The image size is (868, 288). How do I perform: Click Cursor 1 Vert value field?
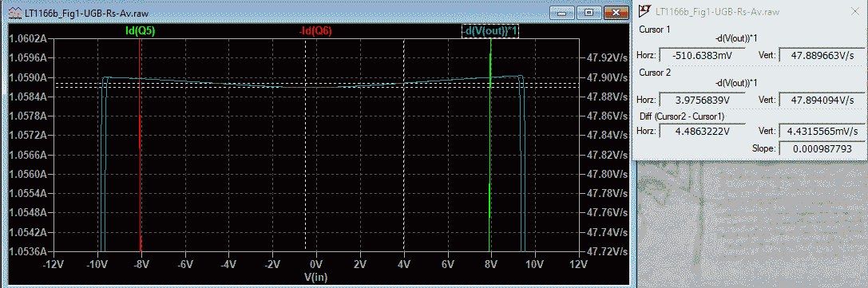821,55
